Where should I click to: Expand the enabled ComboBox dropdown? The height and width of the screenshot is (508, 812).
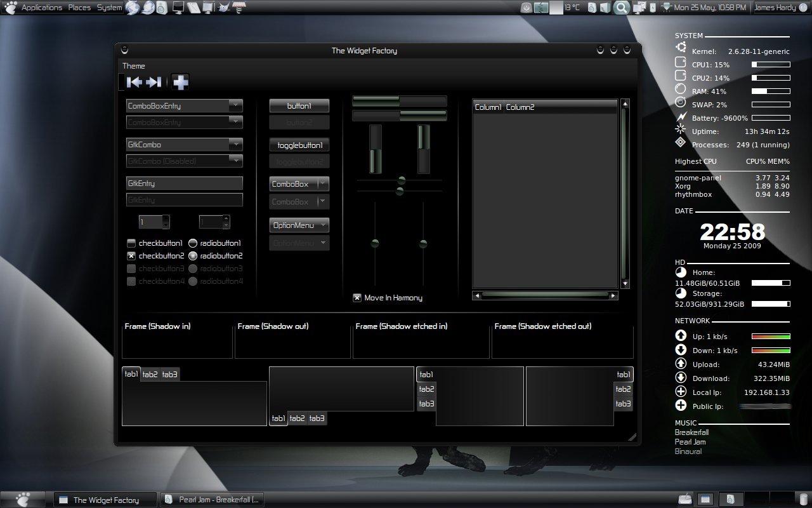click(x=299, y=184)
